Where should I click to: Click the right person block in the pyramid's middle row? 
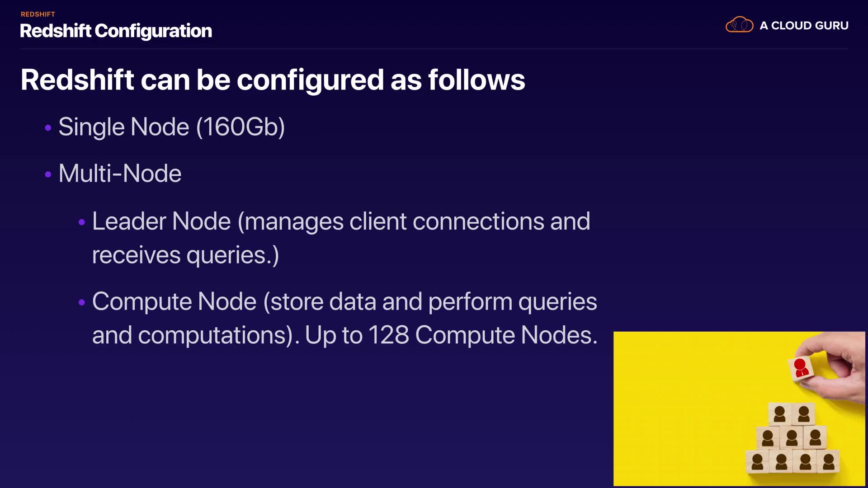coord(815,437)
